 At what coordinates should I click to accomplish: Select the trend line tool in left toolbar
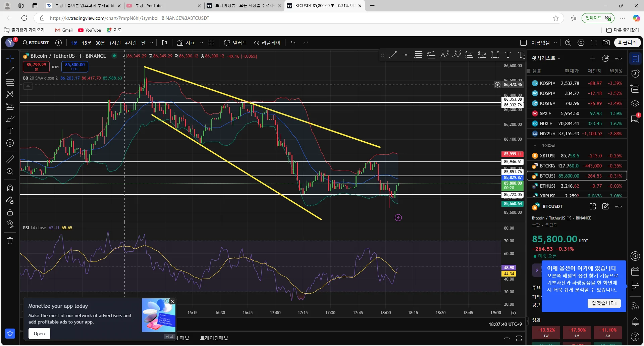(10, 70)
